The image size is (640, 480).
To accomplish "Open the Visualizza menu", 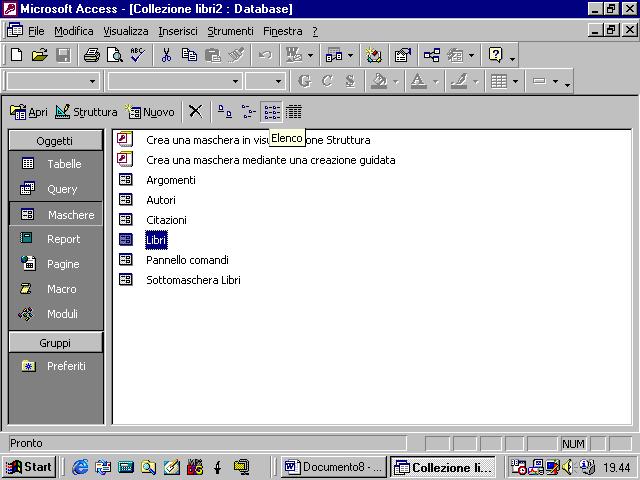I will point(126,31).
